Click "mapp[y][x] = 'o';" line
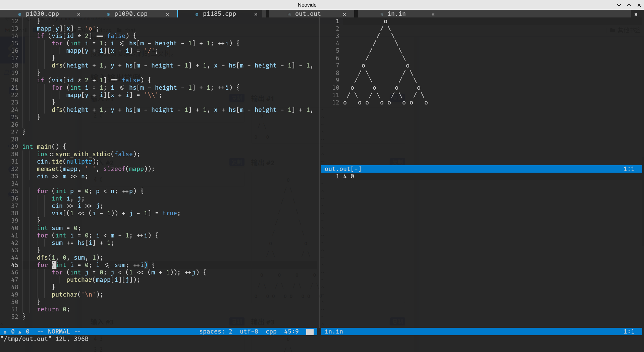This screenshot has height=352, width=644. click(x=68, y=29)
